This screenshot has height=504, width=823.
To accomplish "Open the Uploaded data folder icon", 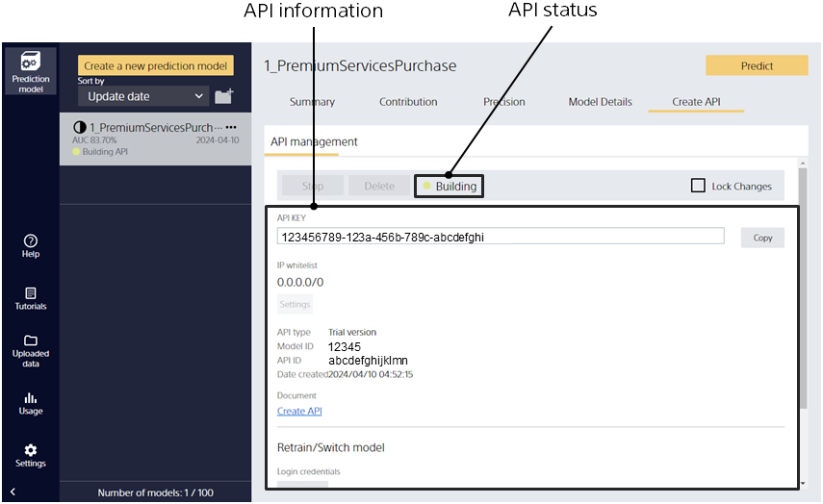I will pyautogui.click(x=31, y=351).
